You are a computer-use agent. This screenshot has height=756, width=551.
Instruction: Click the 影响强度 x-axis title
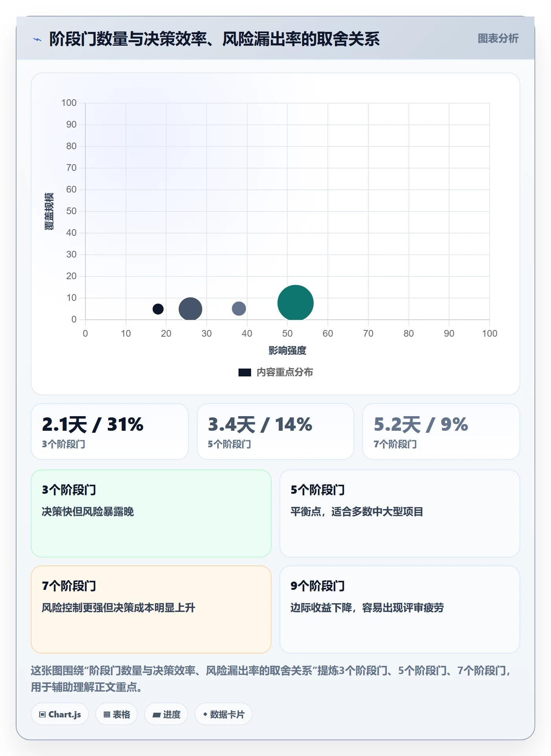click(287, 350)
